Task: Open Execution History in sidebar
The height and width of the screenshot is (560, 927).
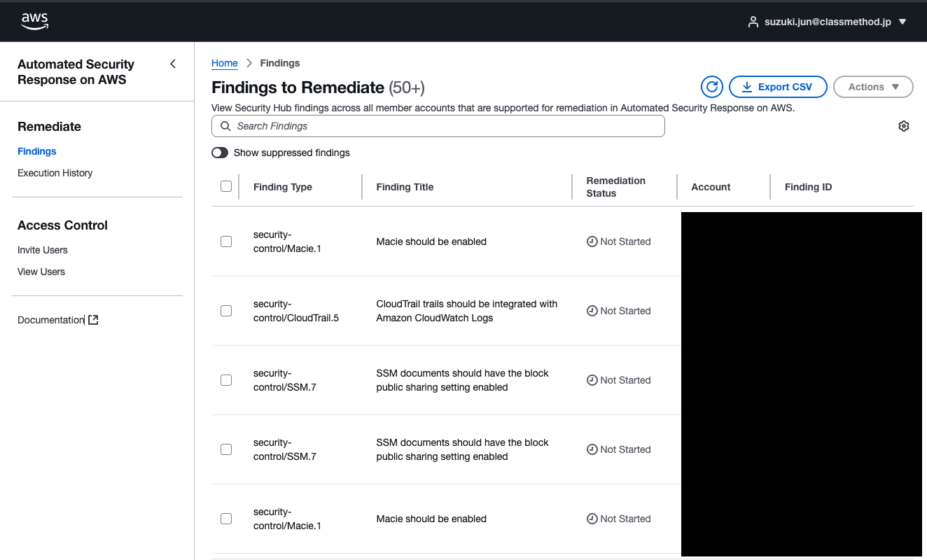Action: [55, 173]
